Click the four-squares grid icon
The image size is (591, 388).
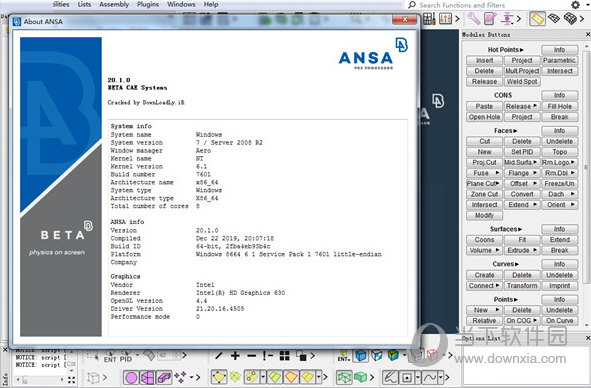[285, 356]
